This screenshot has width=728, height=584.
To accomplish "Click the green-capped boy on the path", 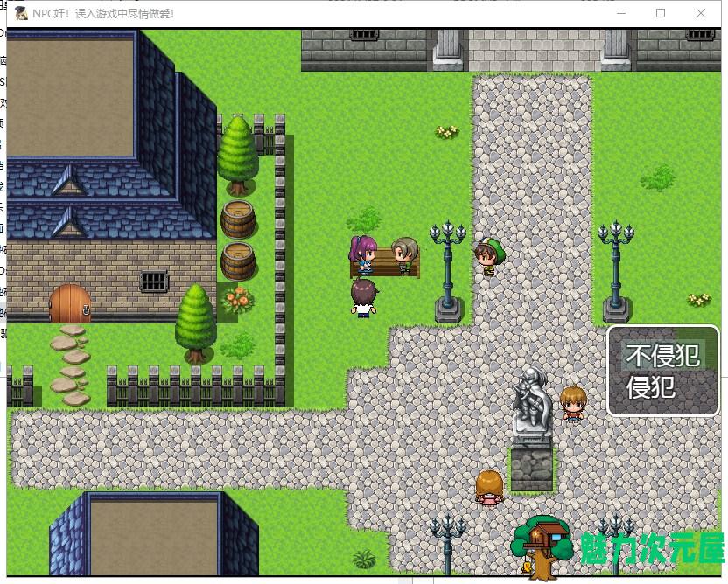I will [490, 256].
